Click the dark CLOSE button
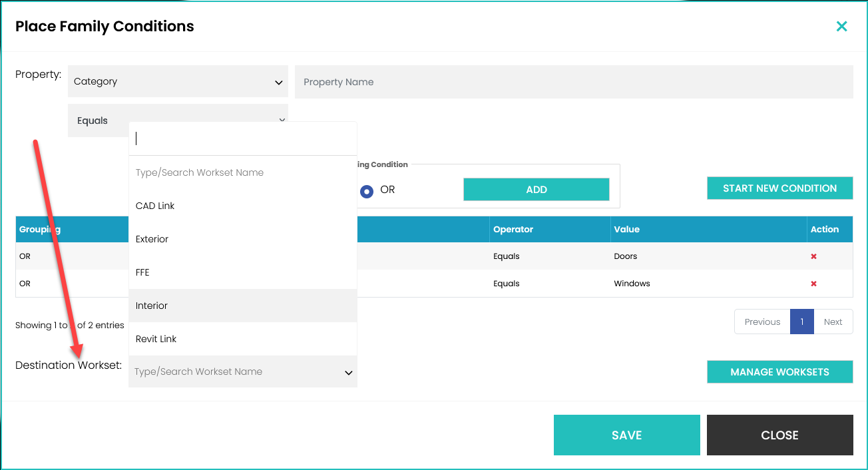 click(x=779, y=435)
